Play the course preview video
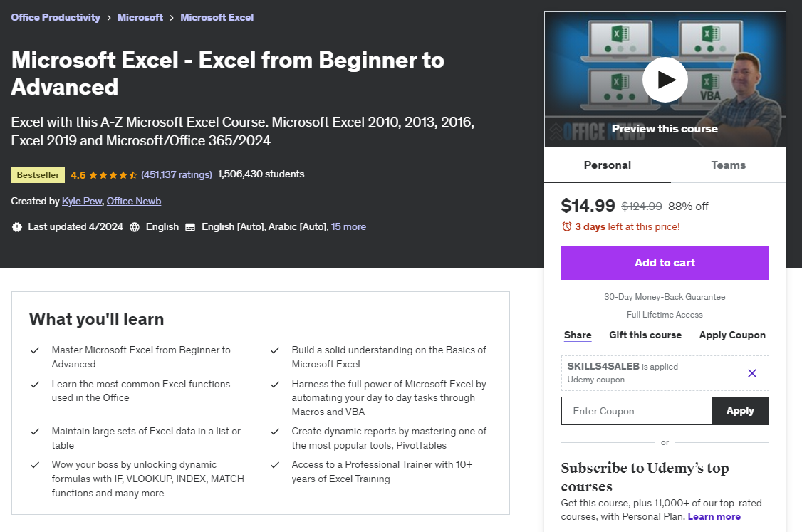This screenshot has width=802, height=532. (x=665, y=80)
